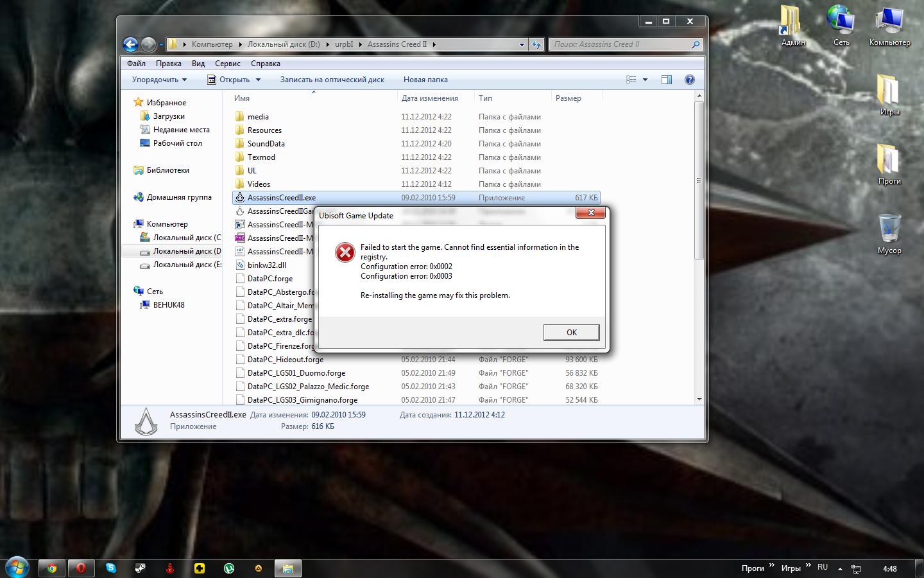
Task: Click the Explorer Back navigation arrow
Action: pyautogui.click(x=130, y=44)
